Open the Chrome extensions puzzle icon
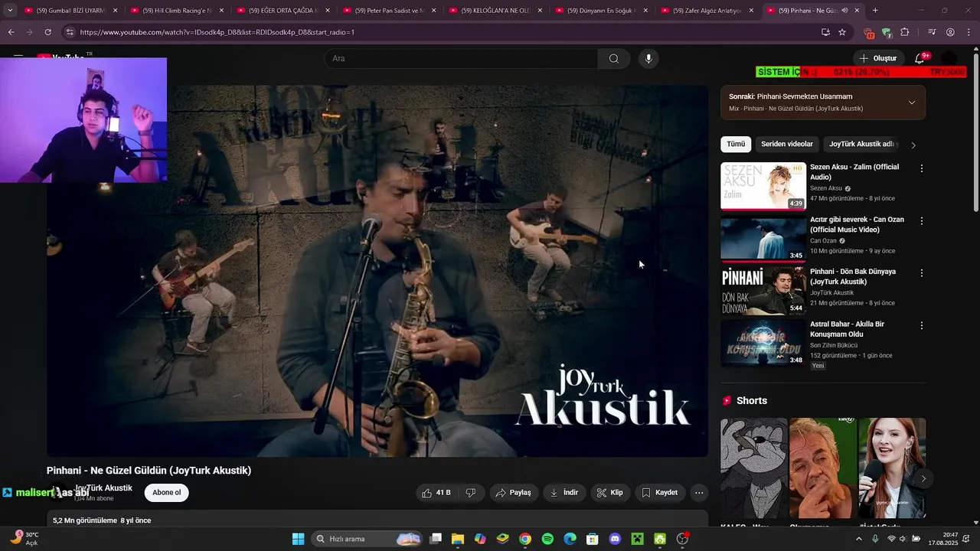The height and width of the screenshot is (551, 980). click(905, 32)
